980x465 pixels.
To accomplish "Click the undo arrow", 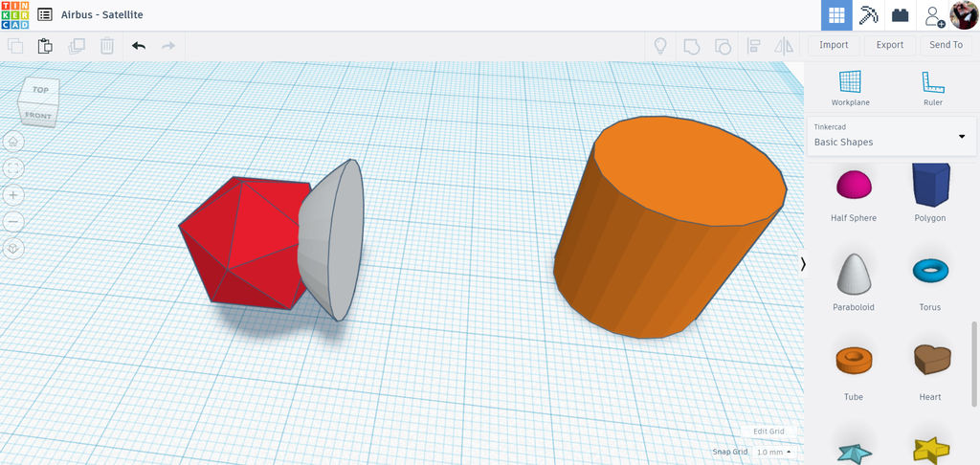I will pyautogui.click(x=139, y=46).
